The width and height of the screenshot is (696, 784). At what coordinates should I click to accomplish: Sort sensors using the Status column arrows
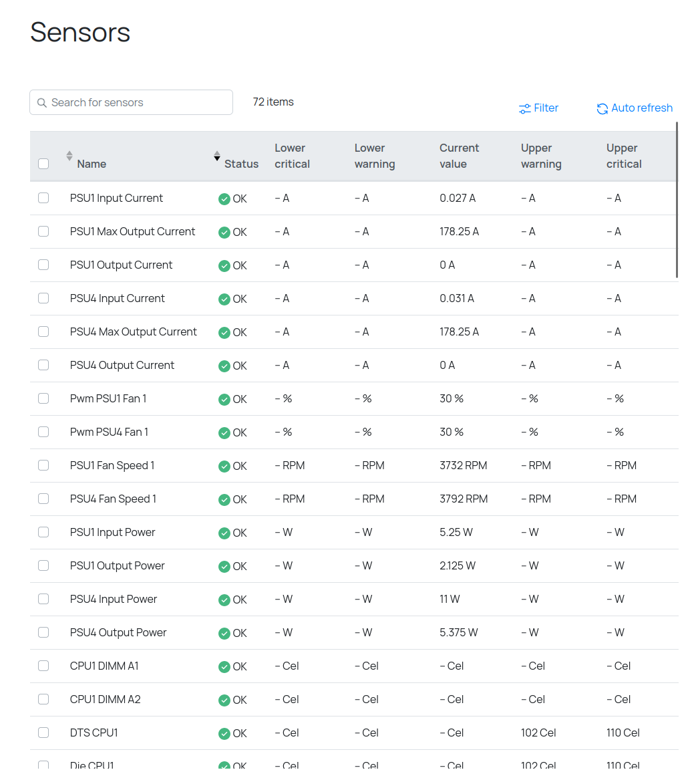pos(217,156)
